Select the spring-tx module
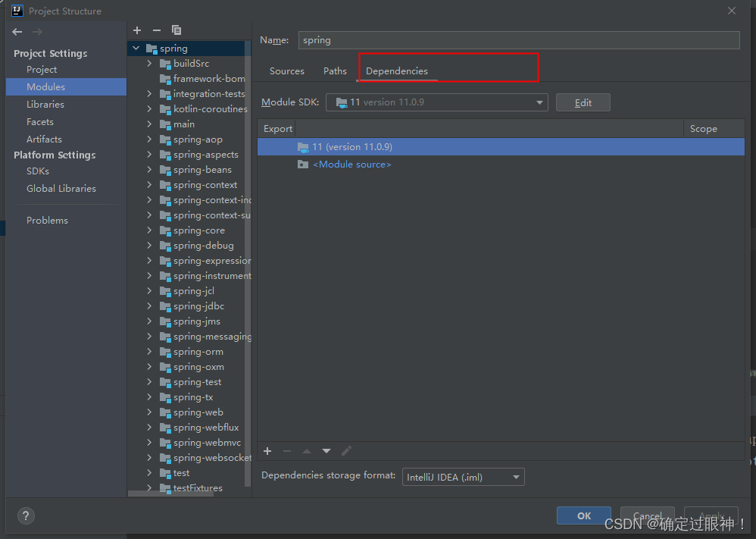This screenshot has width=756, height=539. coord(193,397)
